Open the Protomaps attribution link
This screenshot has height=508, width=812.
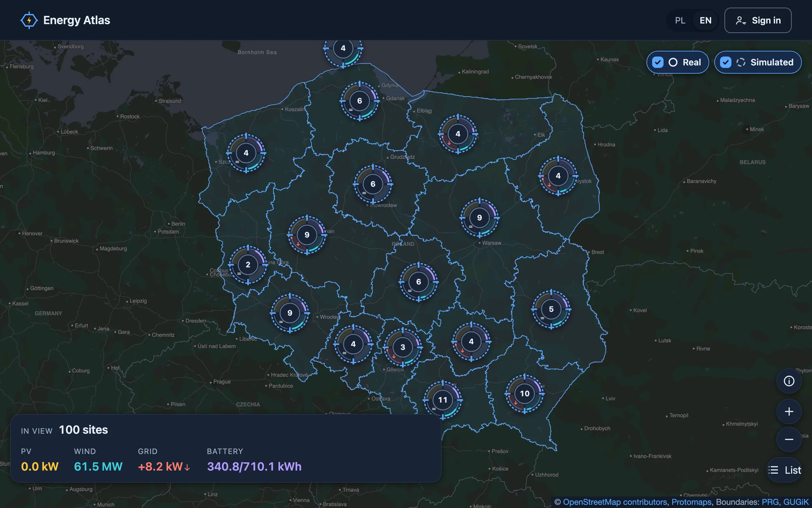(x=691, y=502)
